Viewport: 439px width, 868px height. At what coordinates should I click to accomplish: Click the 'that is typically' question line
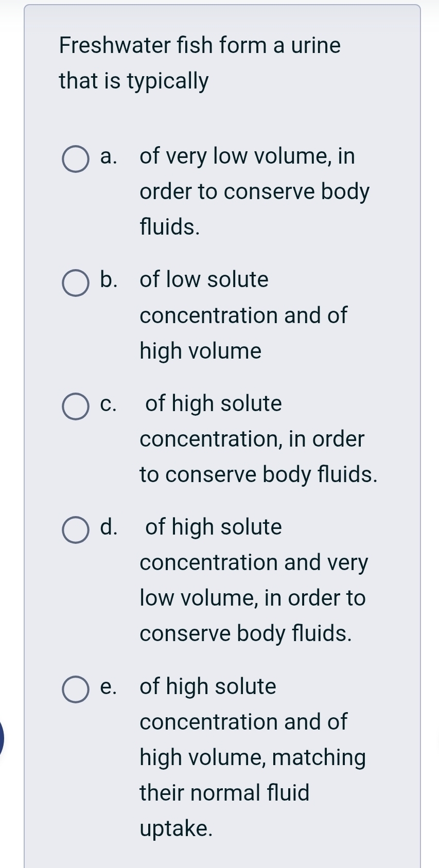134,81
